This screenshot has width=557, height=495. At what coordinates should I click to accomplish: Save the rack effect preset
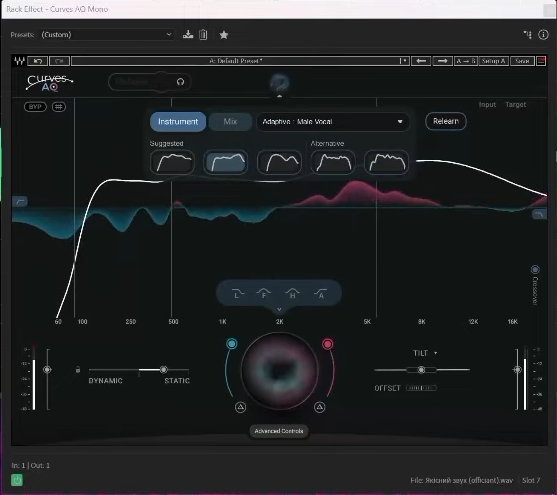pyautogui.click(x=188, y=34)
